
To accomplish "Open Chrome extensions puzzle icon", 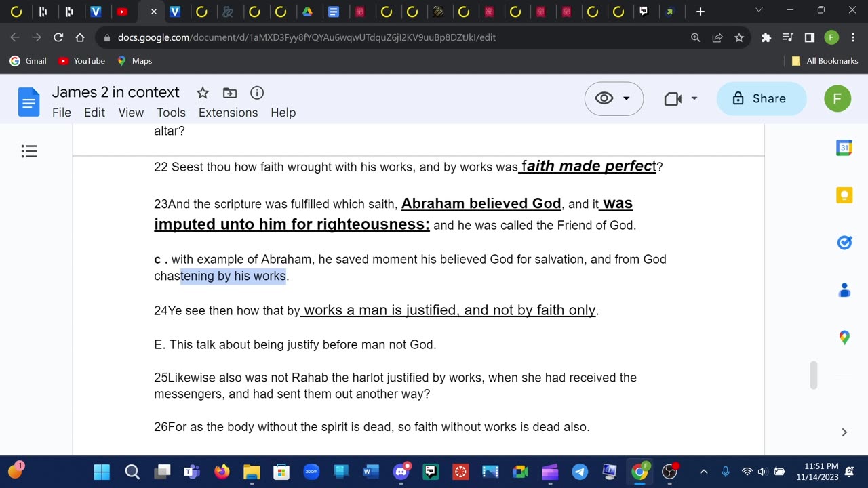I will point(766,38).
